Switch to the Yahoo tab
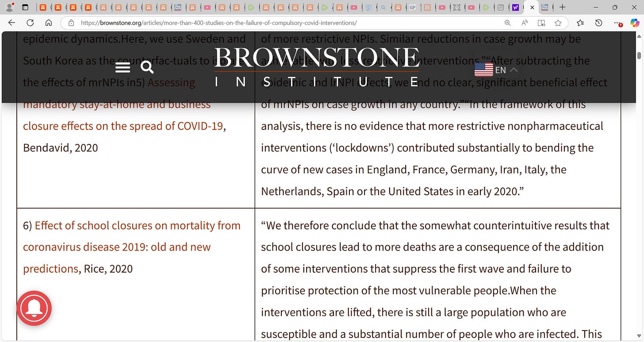 click(x=515, y=8)
